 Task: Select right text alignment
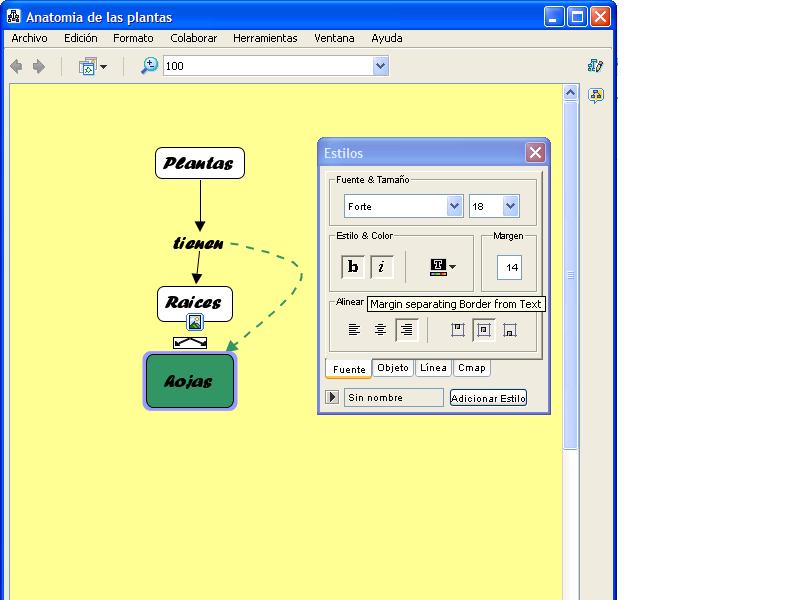point(406,329)
